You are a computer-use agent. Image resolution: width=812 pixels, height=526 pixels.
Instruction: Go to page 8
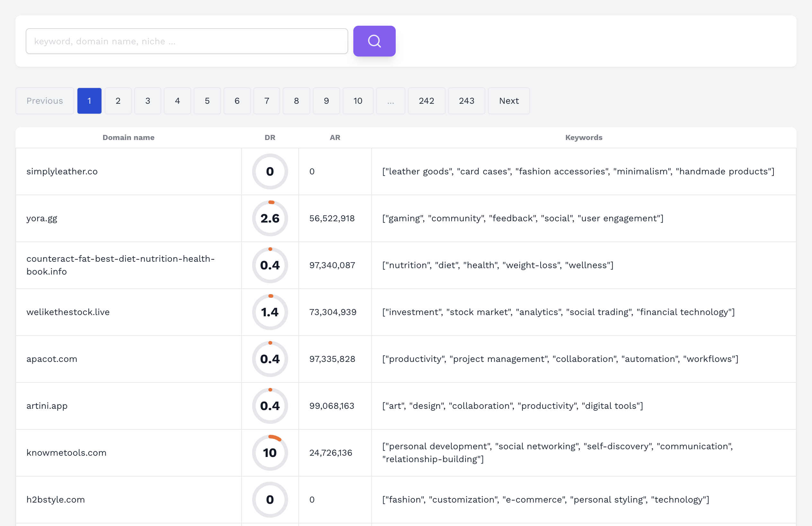click(x=296, y=101)
